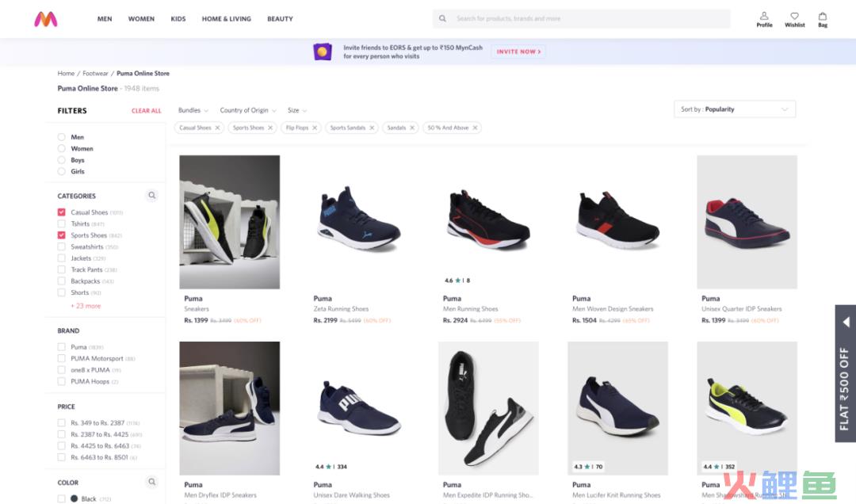
Task: Open the HOME & LIVING menu
Action: pos(227,19)
